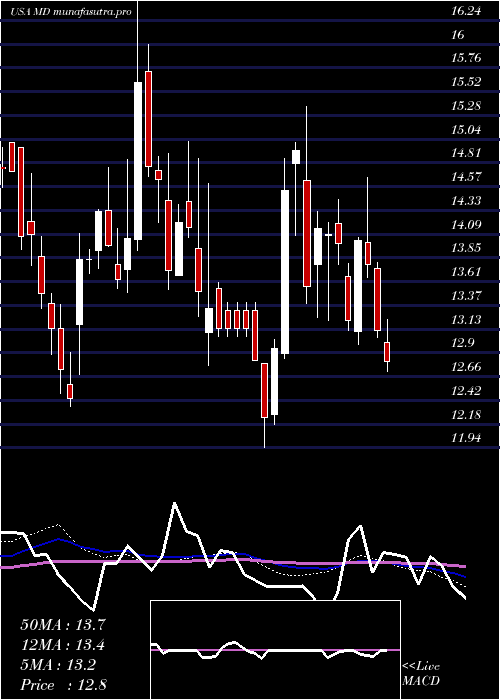Select the 12.42 axis label

click(466, 391)
